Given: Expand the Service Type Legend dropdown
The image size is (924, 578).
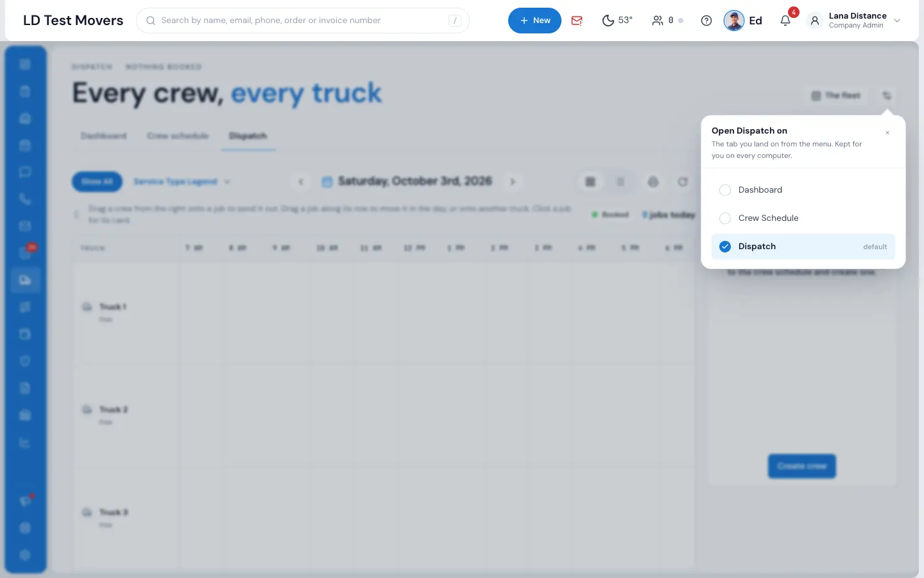Looking at the screenshot, I should [x=182, y=182].
